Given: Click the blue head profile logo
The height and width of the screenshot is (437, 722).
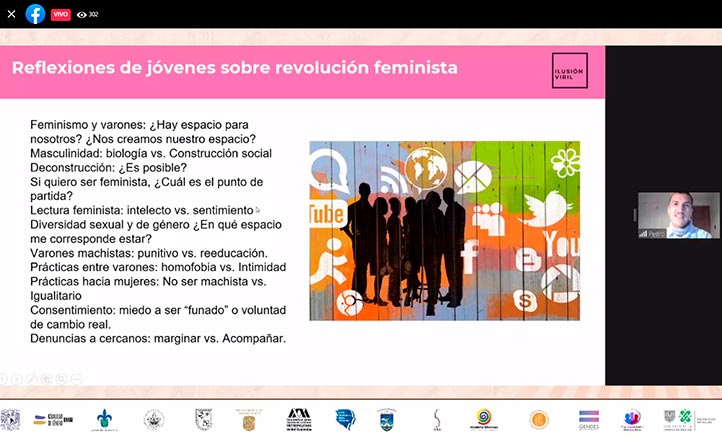Looking at the screenshot, I should pos(345,419).
